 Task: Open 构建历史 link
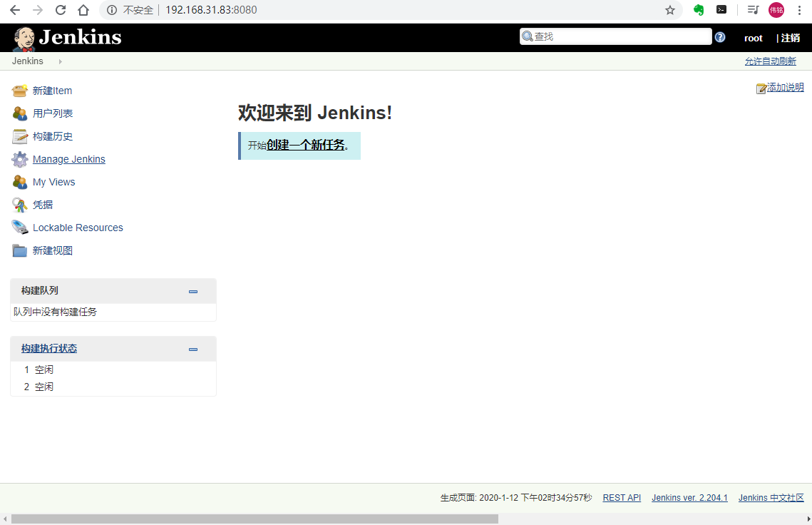click(x=53, y=136)
